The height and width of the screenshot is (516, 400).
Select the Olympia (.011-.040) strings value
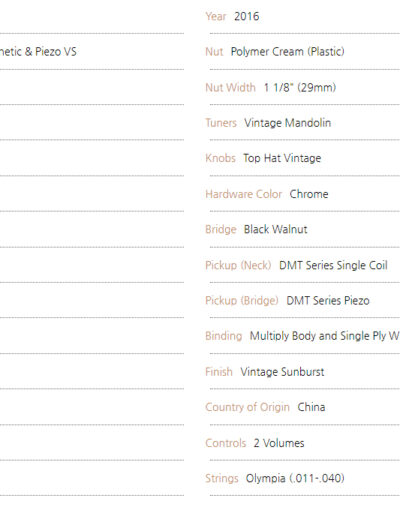pos(295,478)
